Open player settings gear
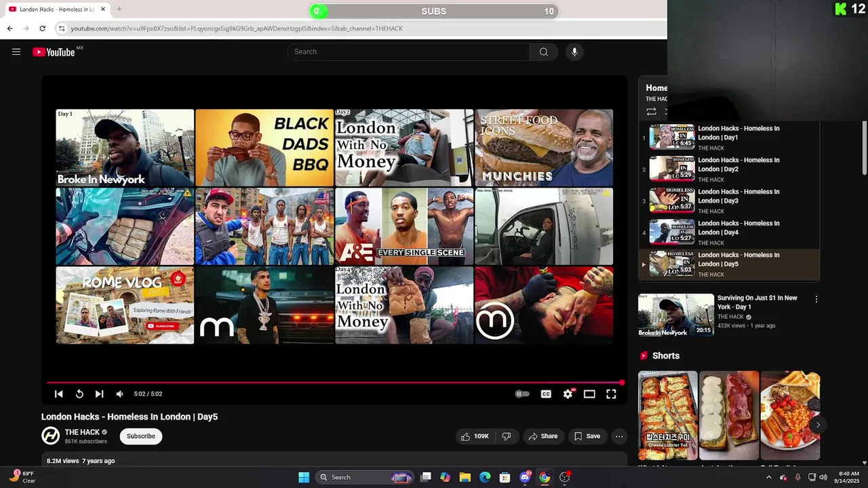The width and height of the screenshot is (868, 488). click(568, 394)
